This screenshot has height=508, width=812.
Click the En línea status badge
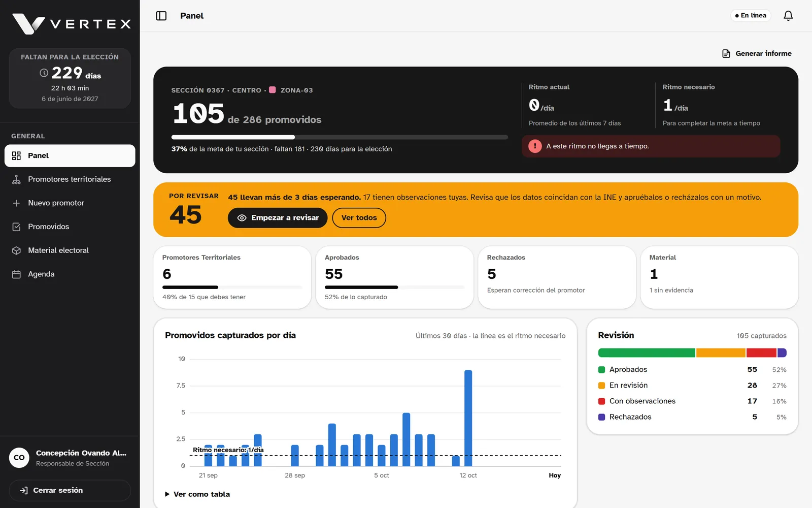pos(751,16)
